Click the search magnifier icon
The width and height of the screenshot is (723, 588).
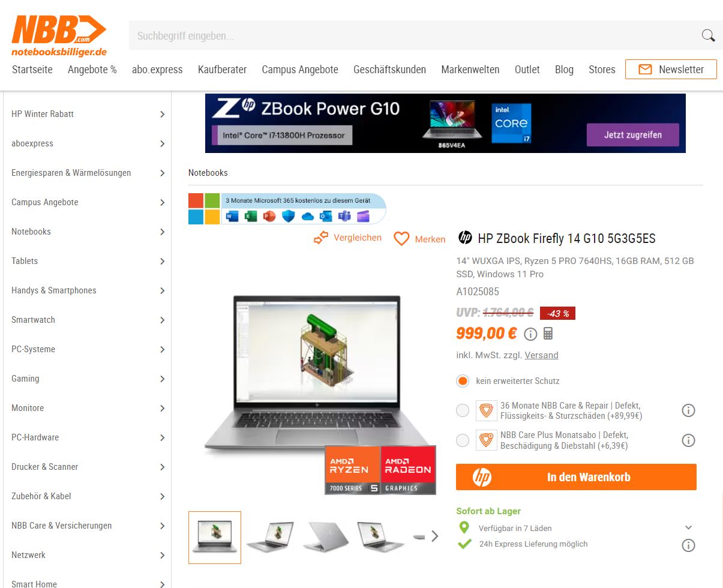click(708, 35)
